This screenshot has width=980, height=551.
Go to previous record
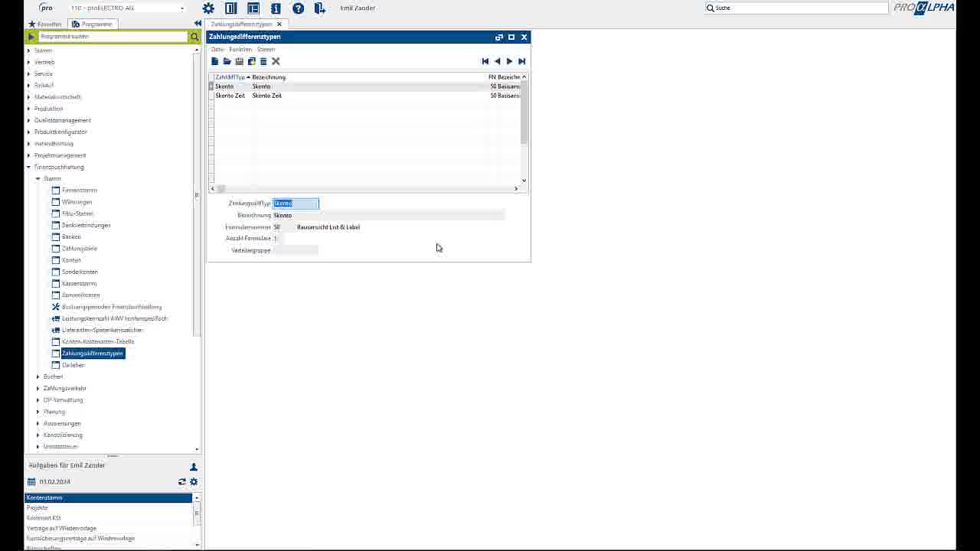click(498, 61)
